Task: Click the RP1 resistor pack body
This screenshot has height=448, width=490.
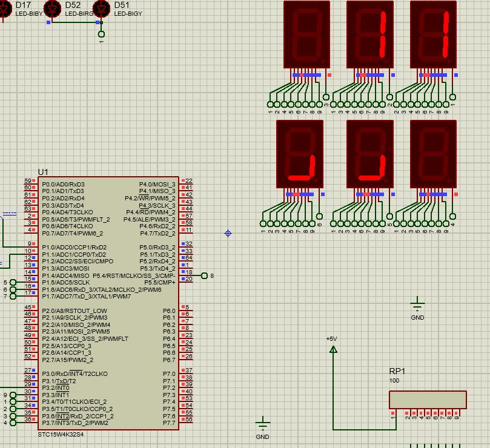Action: tap(428, 400)
